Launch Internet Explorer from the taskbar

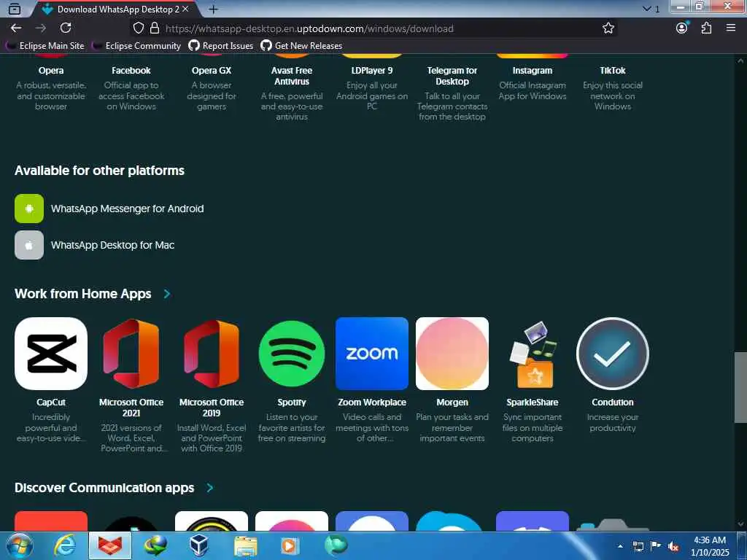(64, 545)
